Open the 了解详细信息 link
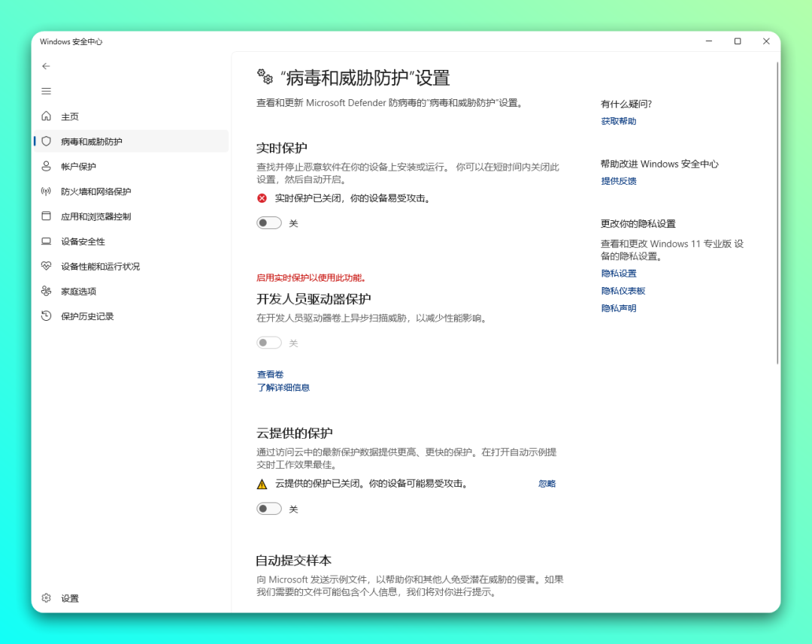This screenshot has height=644, width=812. (283, 388)
